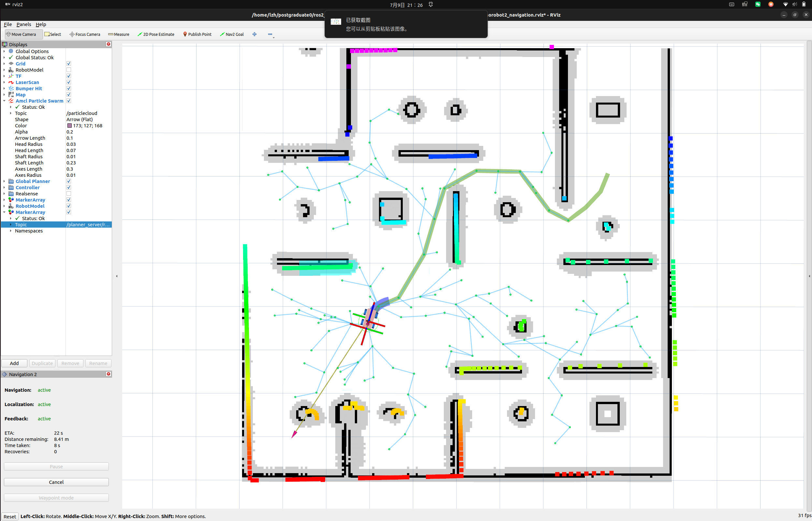Image resolution: width=812 pixels, height=521 pixels.
Task: Expand the Controller group
Action: click(4, 188)
